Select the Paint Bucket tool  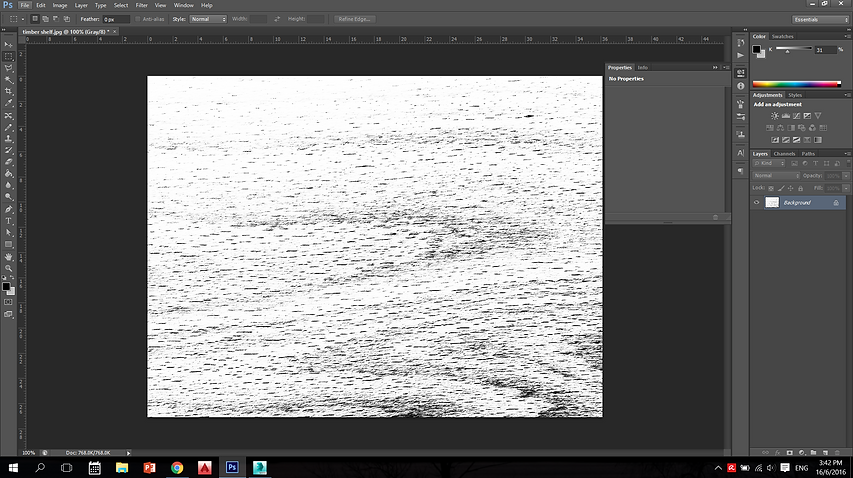[x=9, y=174]
